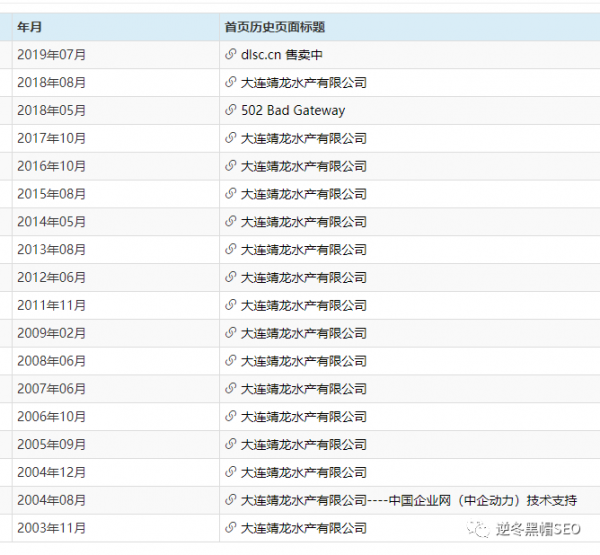Click link icon in 2018年08月 row
The image size is (600, 555).
tap(230, 82)
